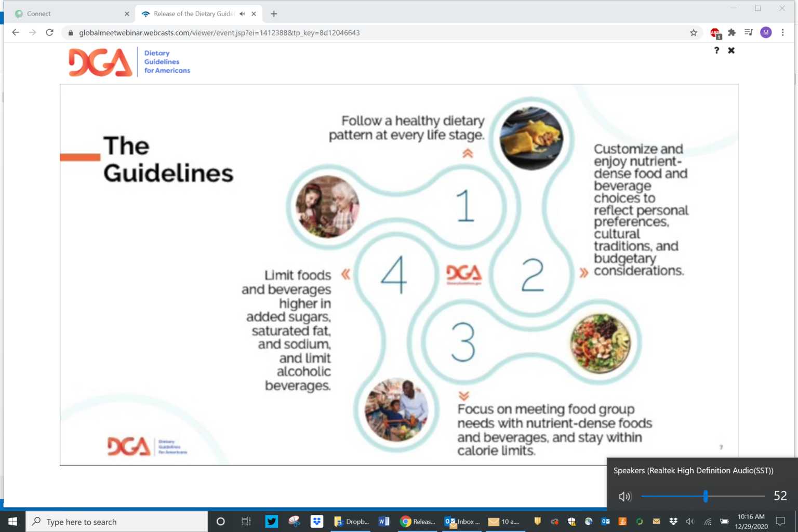Click the AdBlock extension icon

point(715,32)
